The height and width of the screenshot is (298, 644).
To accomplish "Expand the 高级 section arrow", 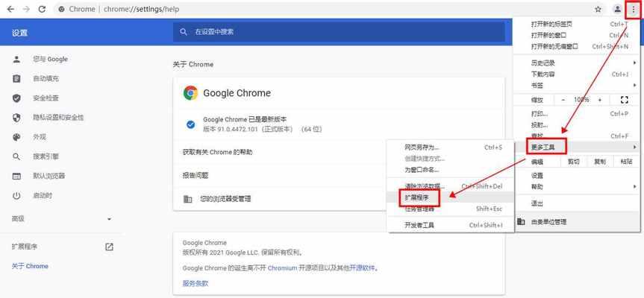I will coord(109,219).
